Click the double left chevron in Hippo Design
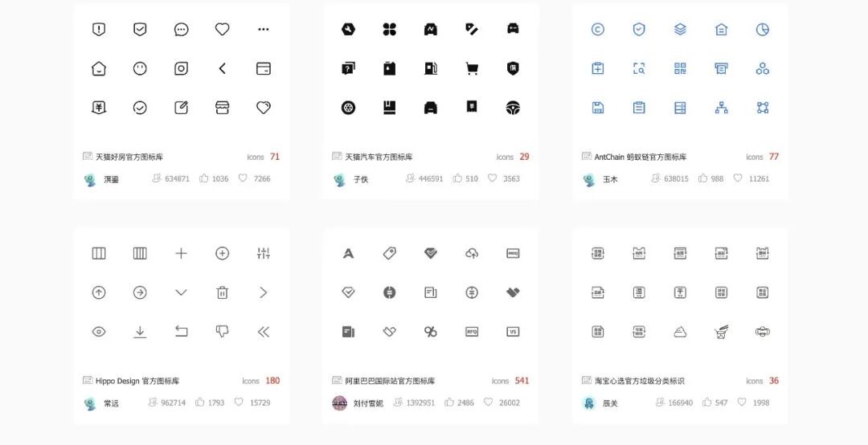The height and width of the screenshot is (445, 868). coord(264,332)
